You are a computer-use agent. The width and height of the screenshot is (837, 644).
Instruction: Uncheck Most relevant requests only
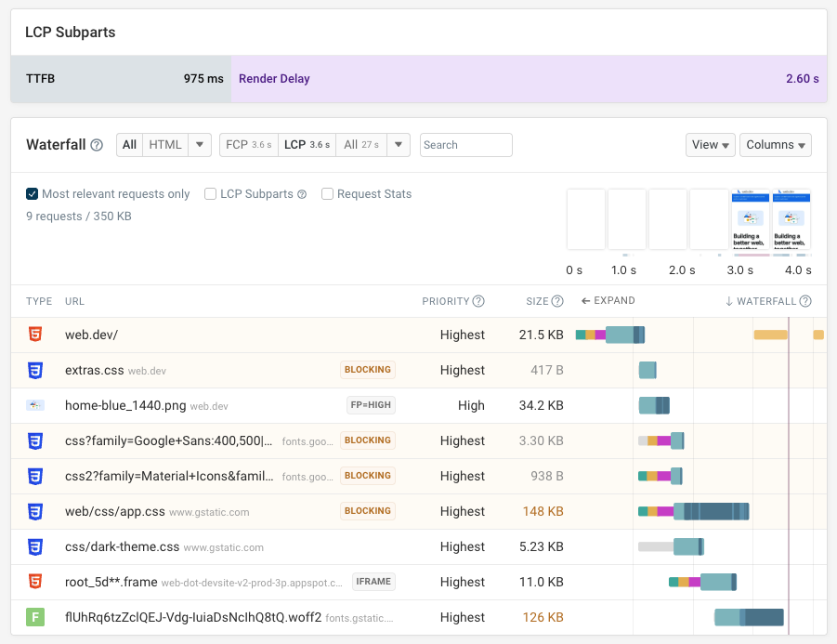[x=33, y=194]
